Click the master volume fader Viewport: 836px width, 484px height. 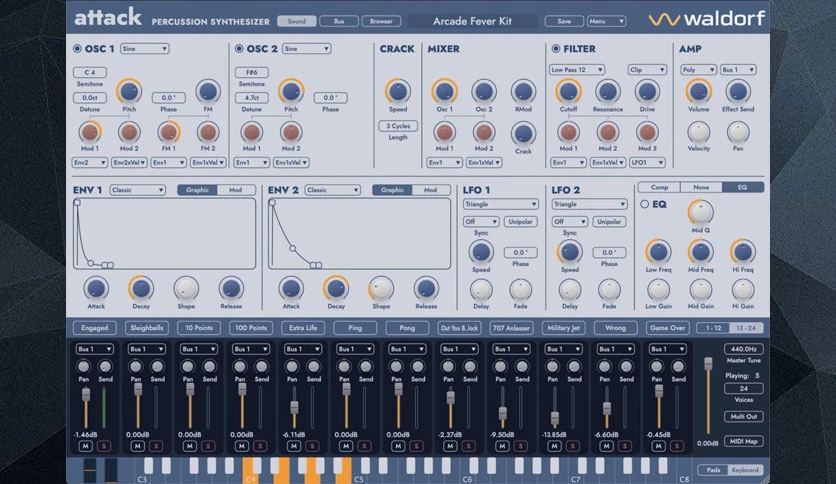(x=708, y=364)
